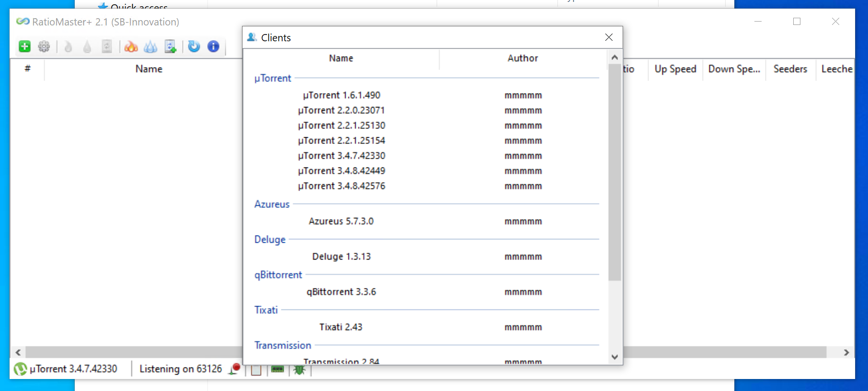Sort main list by Down Speed column
This screenshot has height=391, width=868.
734,69
